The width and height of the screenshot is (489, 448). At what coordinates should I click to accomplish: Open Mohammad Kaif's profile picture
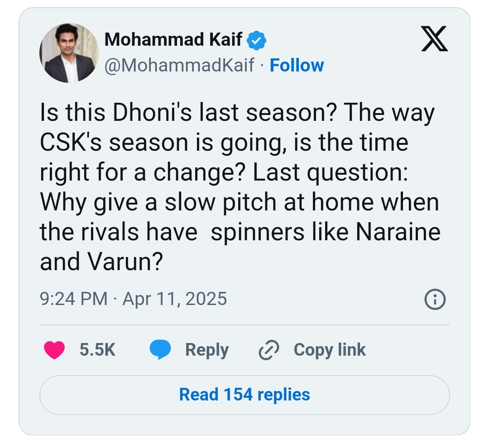[69, 53]
